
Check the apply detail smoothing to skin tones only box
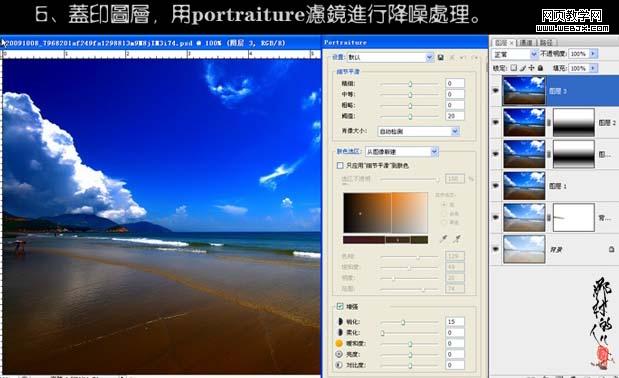pos(340,165)
